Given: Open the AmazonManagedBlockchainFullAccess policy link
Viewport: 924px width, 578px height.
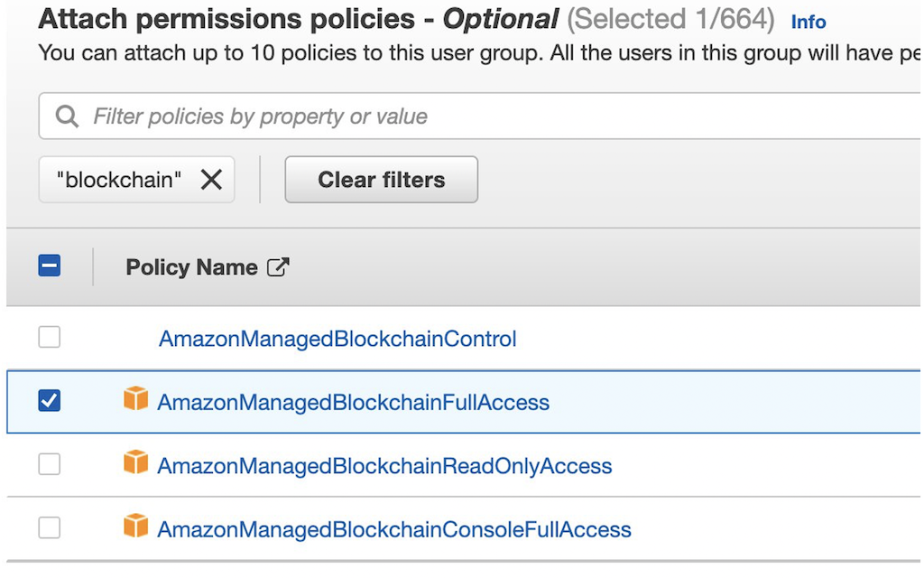Looking at the screenshot, I should tap(353, 403).
